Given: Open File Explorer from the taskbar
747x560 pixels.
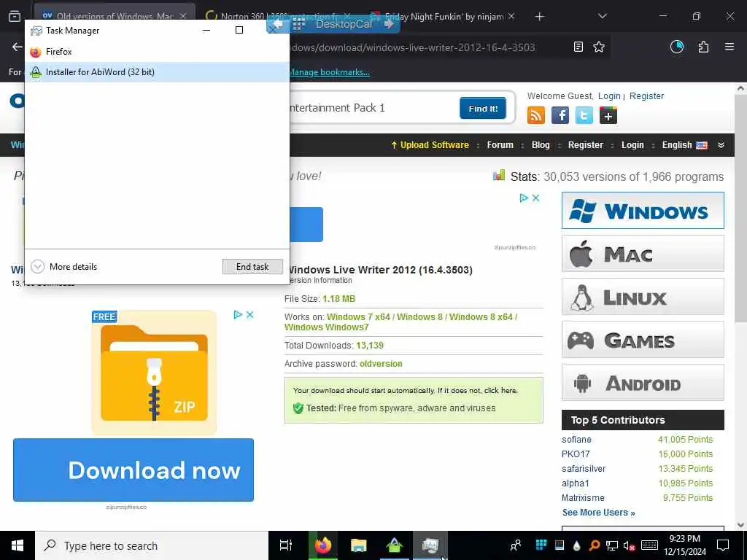Looking at the screenshot, I should (x=358, y=545).
